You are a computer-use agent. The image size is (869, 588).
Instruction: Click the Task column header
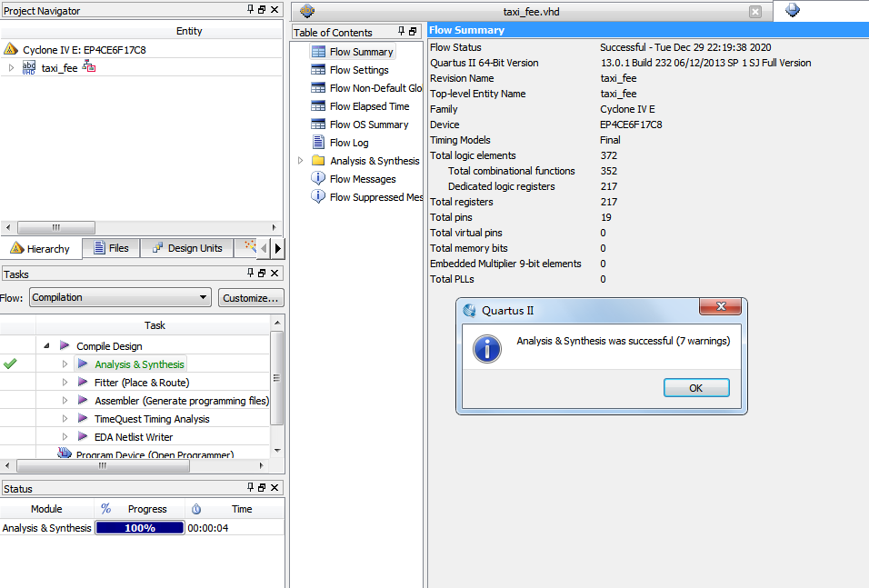coord(155,325)
